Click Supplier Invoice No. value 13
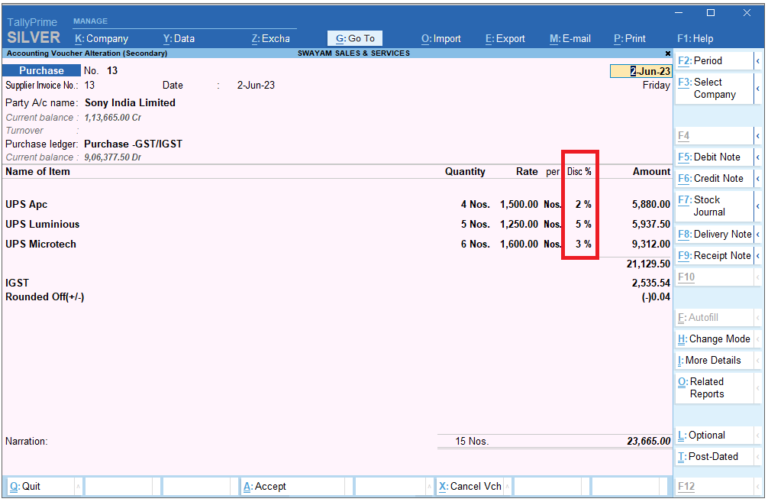768x502 pixels. click(x=89, y=85)
